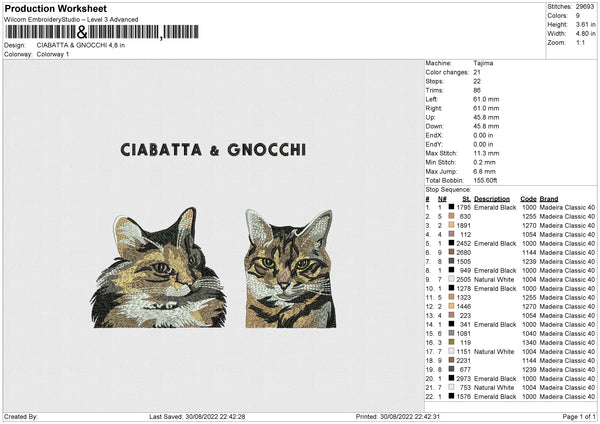Click the Trims value 86
This screenshot has height=424, width=600.
[x=477, y=90]
